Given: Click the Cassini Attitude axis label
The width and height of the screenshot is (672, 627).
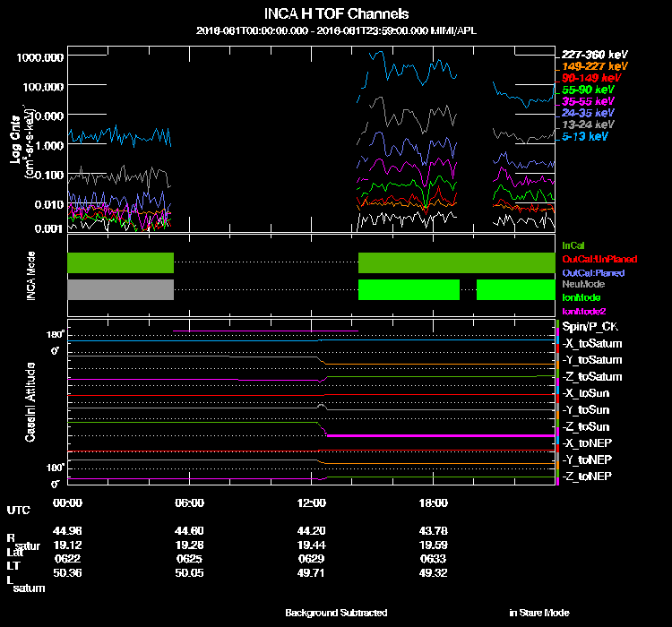Looking at the screenshot, I should 30,403.
